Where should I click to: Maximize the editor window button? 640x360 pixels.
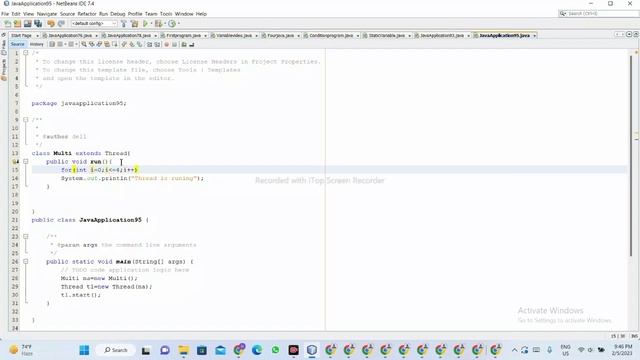click(636, 35)
